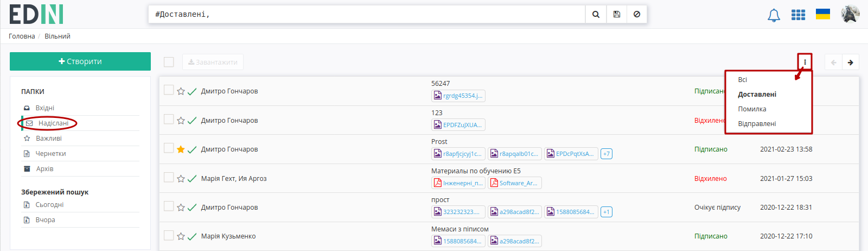Open the apps grid menu
868x251 pixels.
click(x=798, y=15)
